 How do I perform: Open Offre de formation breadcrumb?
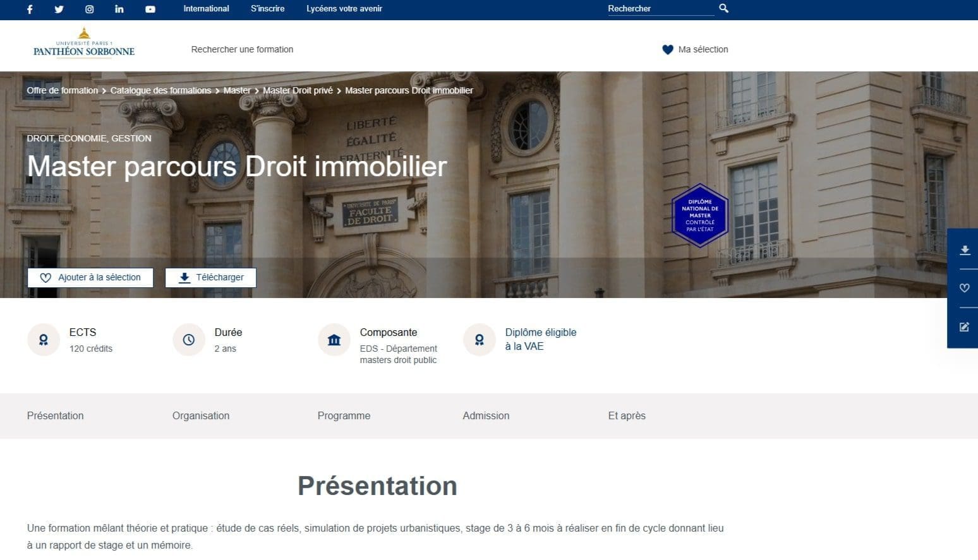coord(62,90)
